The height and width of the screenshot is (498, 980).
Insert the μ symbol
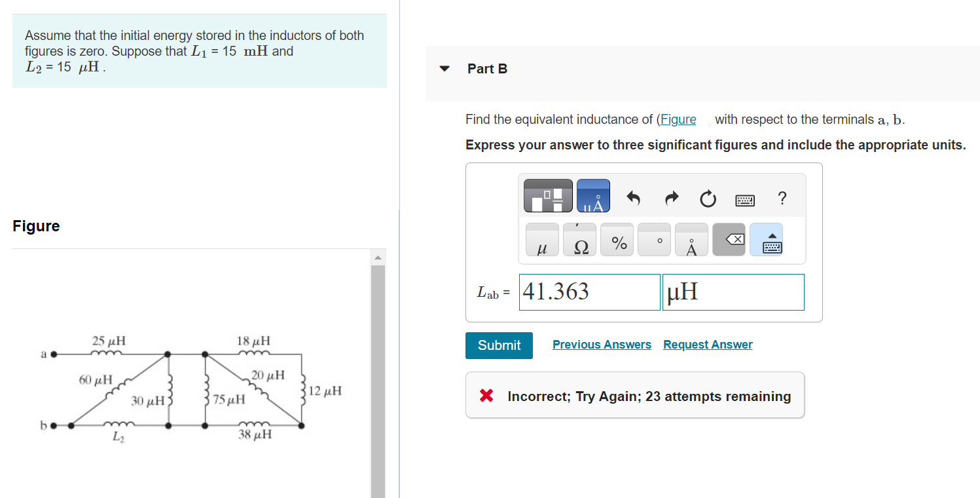tap(542, 239)
